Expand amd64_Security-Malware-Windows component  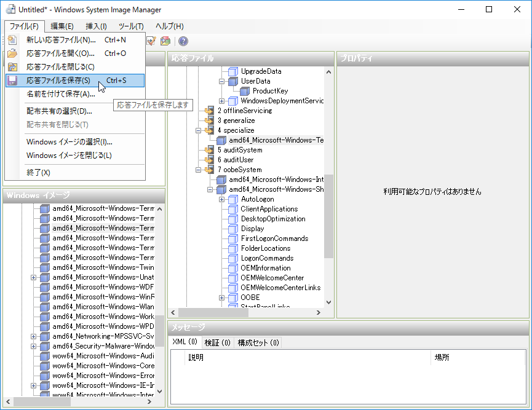click(x=33, y=346)
